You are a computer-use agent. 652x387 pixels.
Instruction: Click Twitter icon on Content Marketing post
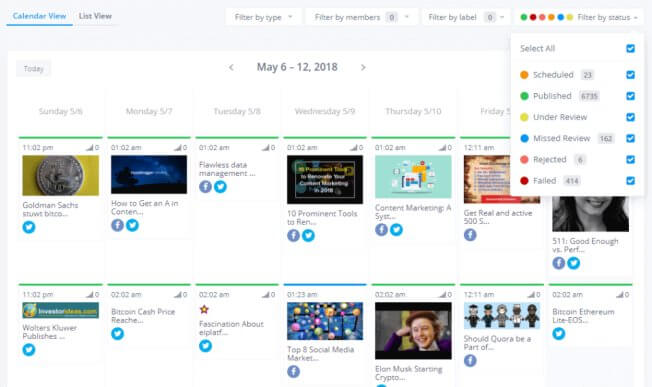[x=396, y=229]
